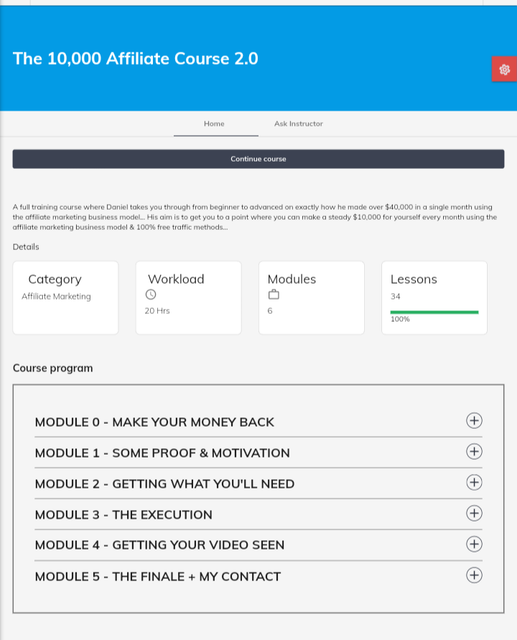Click the Continue course button
This screenshot has width=517, height=640.
pos(258,159)
